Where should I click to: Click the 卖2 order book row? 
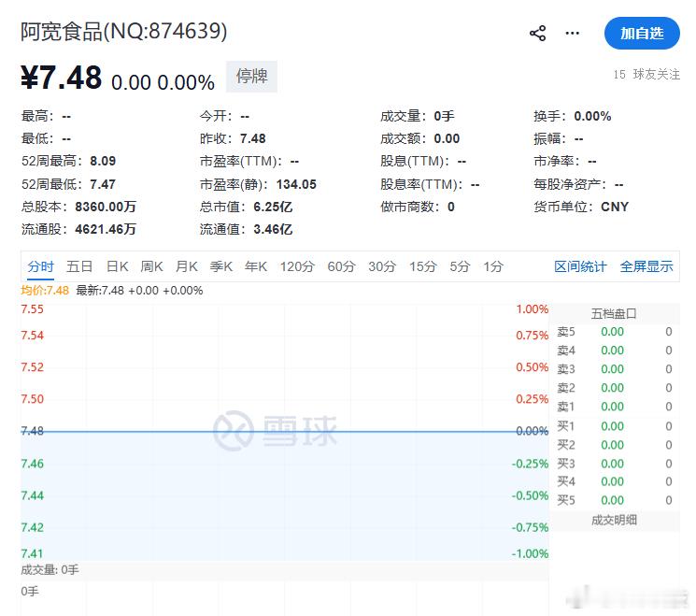point(615,388)
